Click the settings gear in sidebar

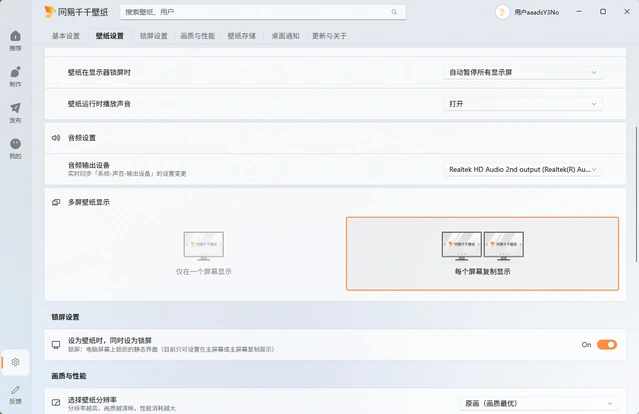(x=15, y=362)
